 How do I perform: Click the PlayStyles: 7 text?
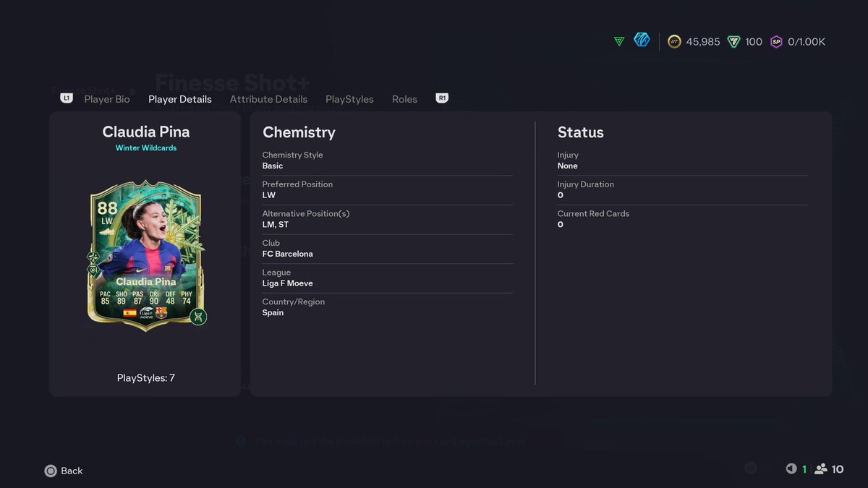click(x=146, y=378)
